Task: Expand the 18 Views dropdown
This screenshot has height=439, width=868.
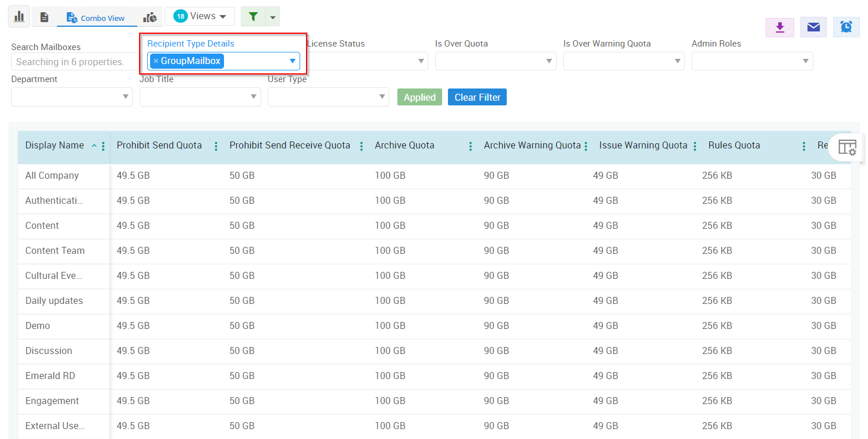Action: [x=200, y=16]
